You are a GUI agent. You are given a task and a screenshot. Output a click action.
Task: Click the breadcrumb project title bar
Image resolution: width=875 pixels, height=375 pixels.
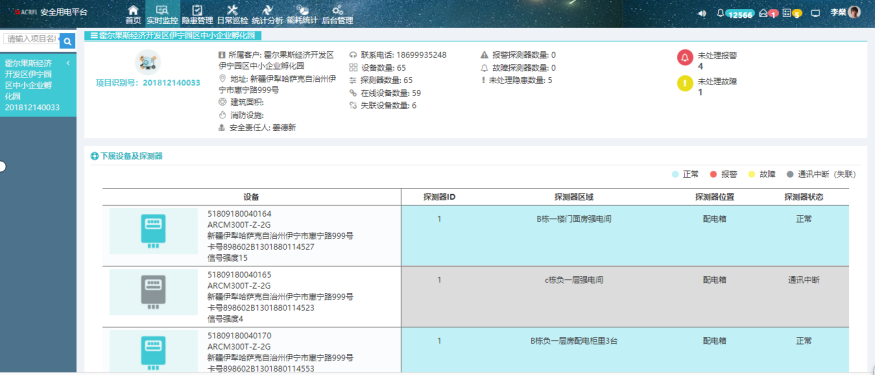tap(173, 35)
